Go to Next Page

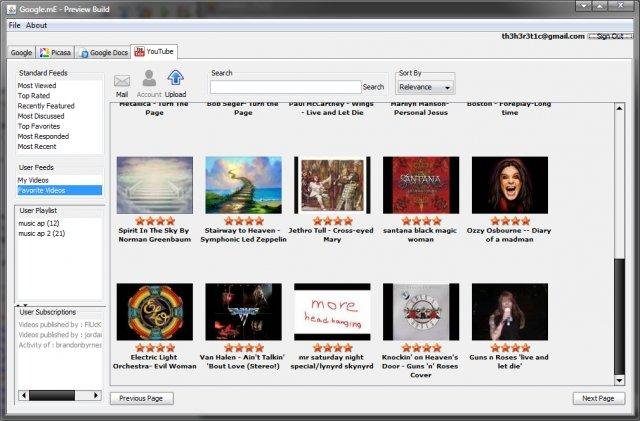click(x=598, y=398)
